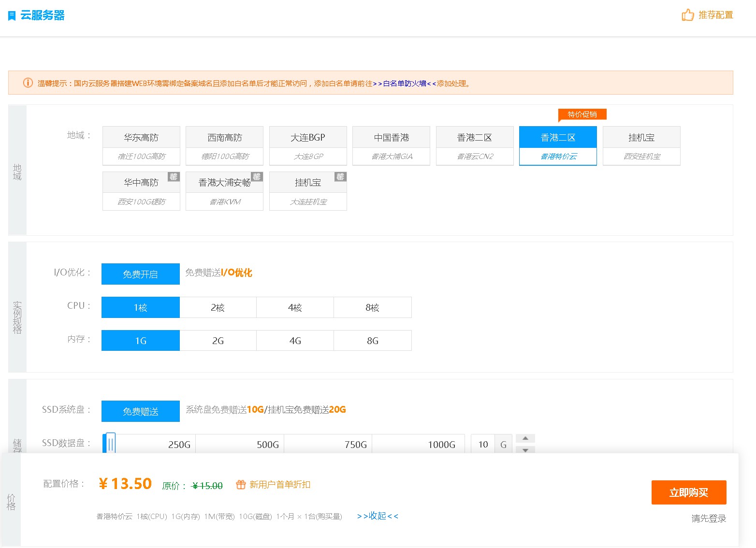The height and width of the screenshot is (548, 756).
Task: Decrease data disk size with down arrow
Action: pos(525,449)
